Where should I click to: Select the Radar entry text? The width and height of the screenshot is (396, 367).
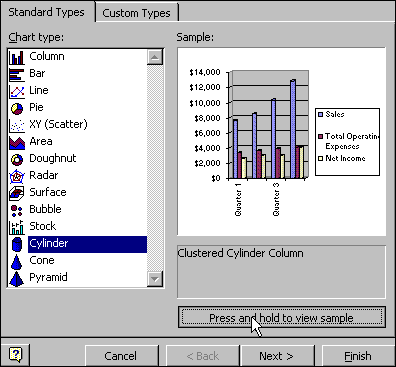click(44, 175)
